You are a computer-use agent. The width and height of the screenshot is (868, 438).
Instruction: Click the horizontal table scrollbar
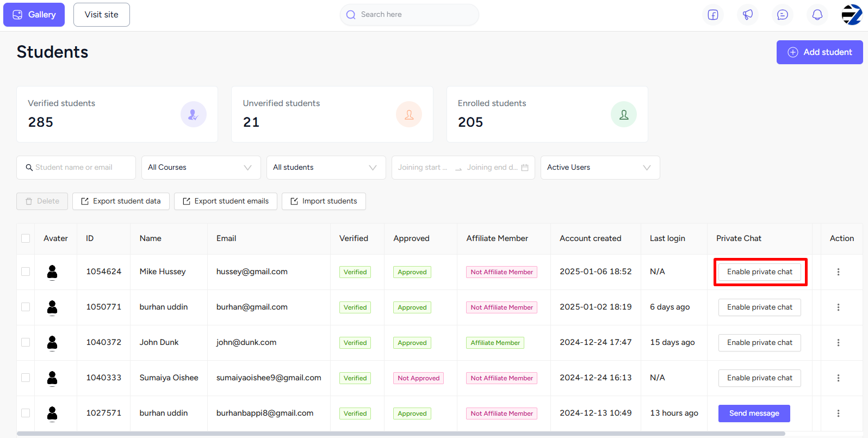tap(401, 434)
